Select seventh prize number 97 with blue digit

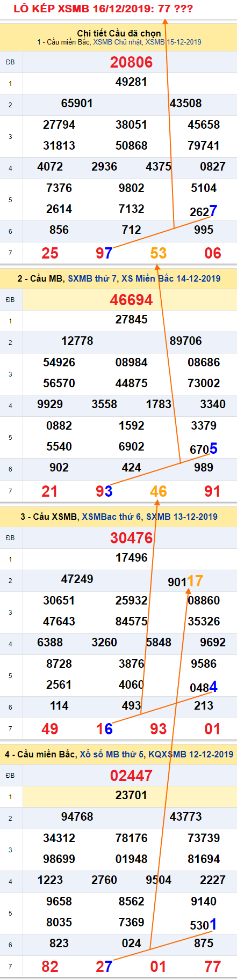click(x=104, y=253)
